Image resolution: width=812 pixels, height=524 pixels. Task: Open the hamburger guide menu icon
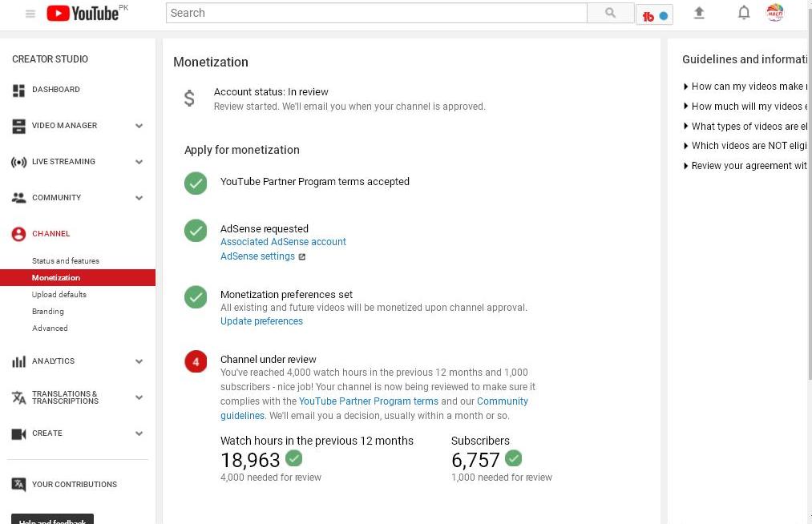click(30, 14)
